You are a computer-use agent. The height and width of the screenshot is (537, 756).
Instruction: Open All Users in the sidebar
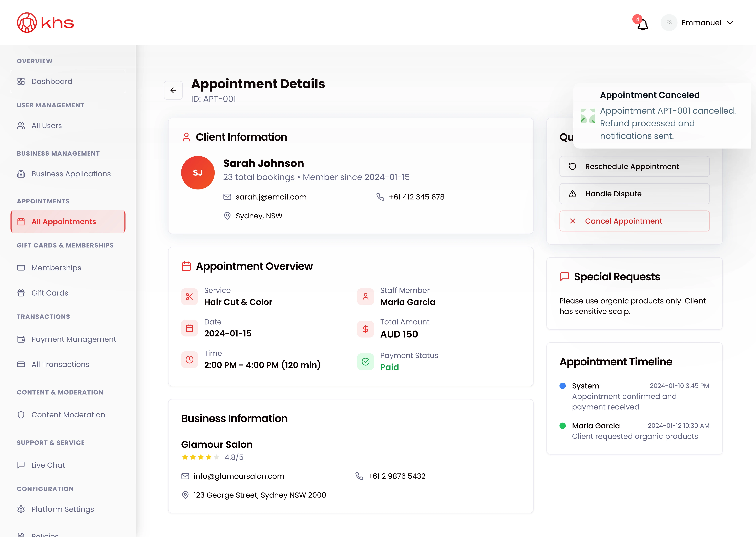tap(68, 125)
